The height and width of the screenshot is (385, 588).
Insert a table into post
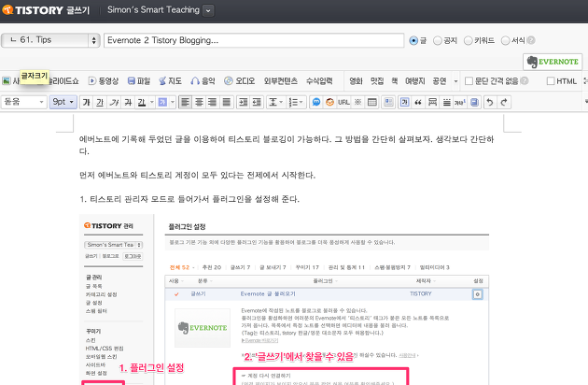372,102
